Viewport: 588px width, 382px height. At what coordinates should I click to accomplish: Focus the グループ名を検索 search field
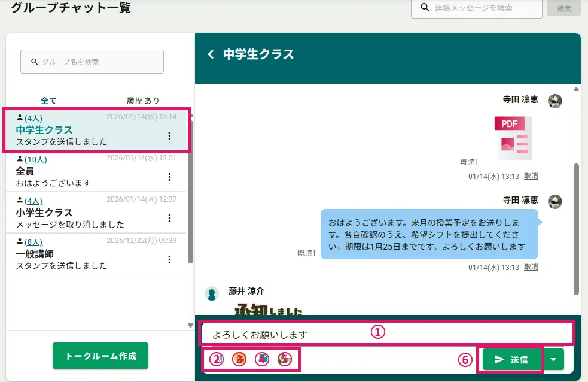(92, 62)
